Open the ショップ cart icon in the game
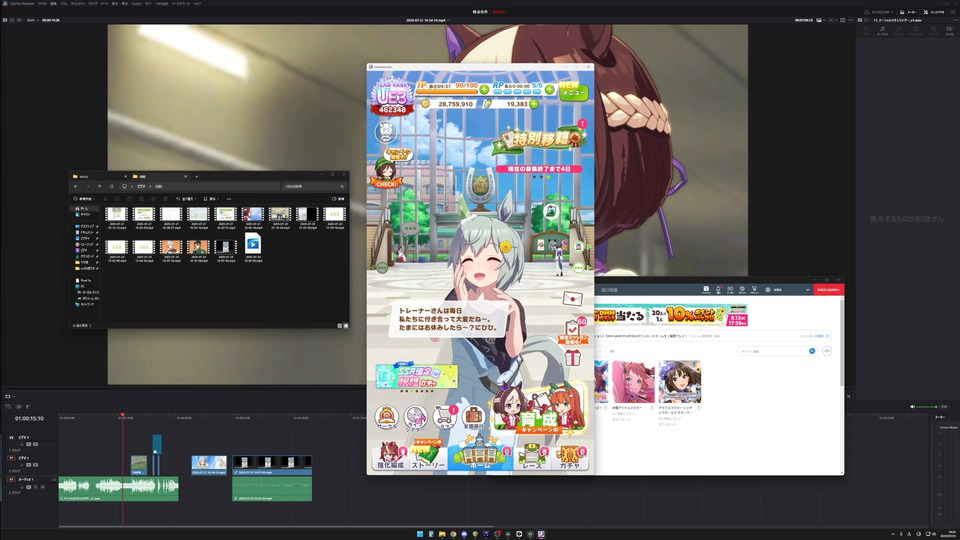This screenshot has width=960, height=540. [x=444, y=417]
